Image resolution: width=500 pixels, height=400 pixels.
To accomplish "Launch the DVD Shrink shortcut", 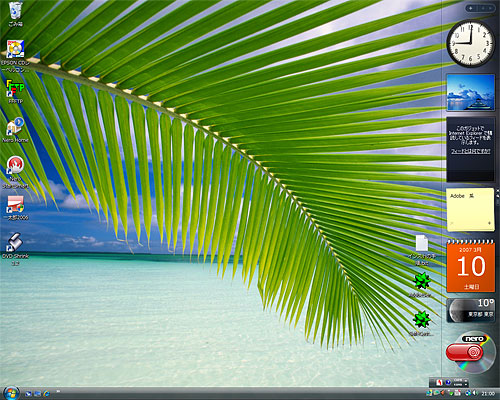I will click(15, 243).
